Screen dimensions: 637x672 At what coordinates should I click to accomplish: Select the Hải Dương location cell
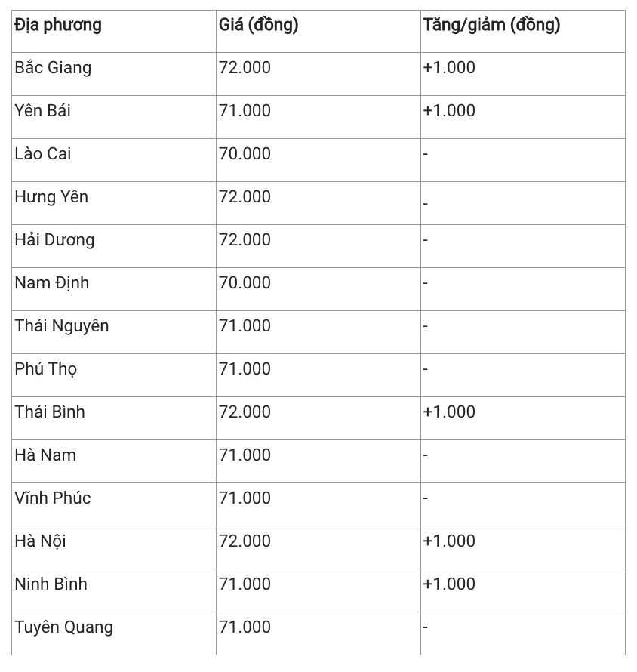(54, 240)
